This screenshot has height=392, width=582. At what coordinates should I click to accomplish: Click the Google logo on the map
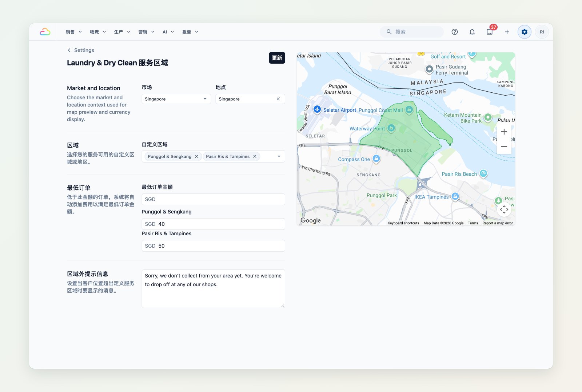tap(311, 220)
